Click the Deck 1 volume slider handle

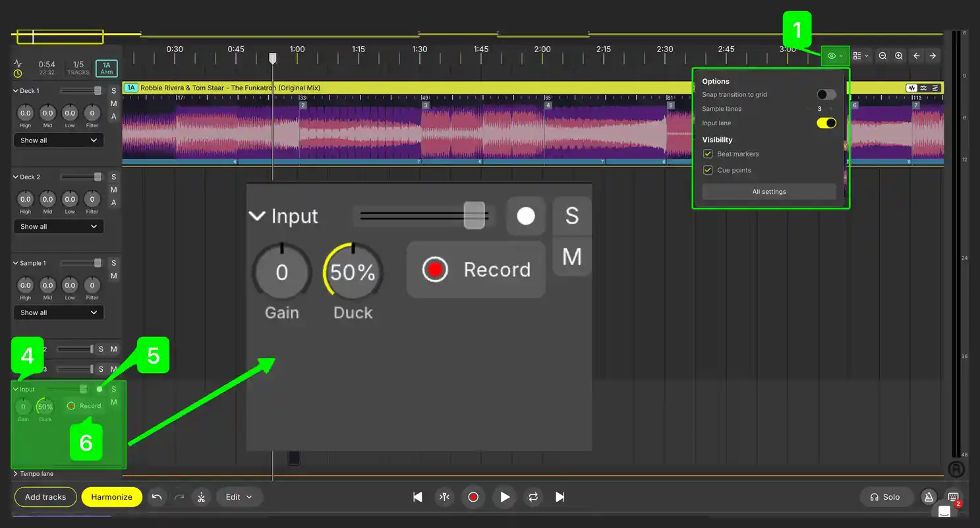98,91
